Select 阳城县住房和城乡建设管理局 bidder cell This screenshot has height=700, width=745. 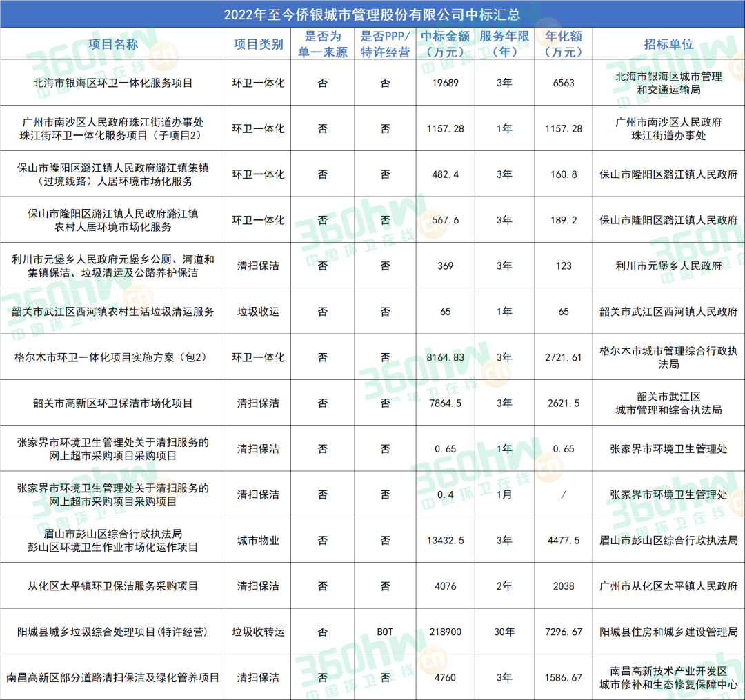tap(668, 632)
